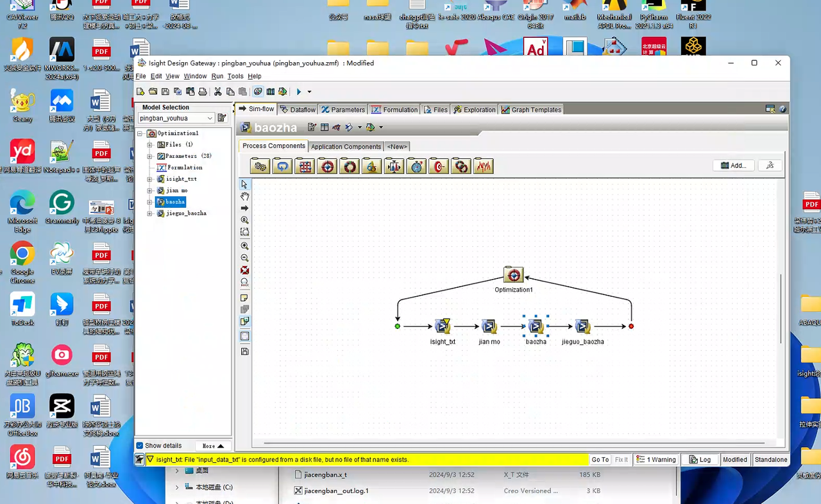
Task: Toggle the Show details checkbox
Action: [x=140, y=446]
